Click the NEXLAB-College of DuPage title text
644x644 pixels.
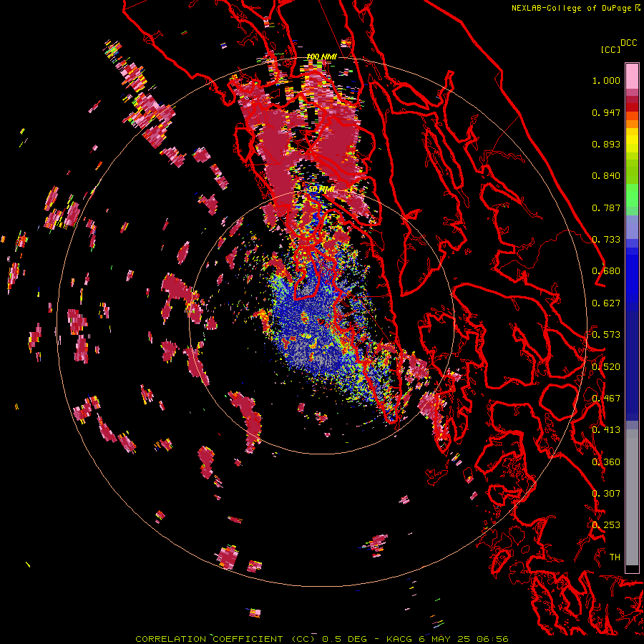pos(576,8)
